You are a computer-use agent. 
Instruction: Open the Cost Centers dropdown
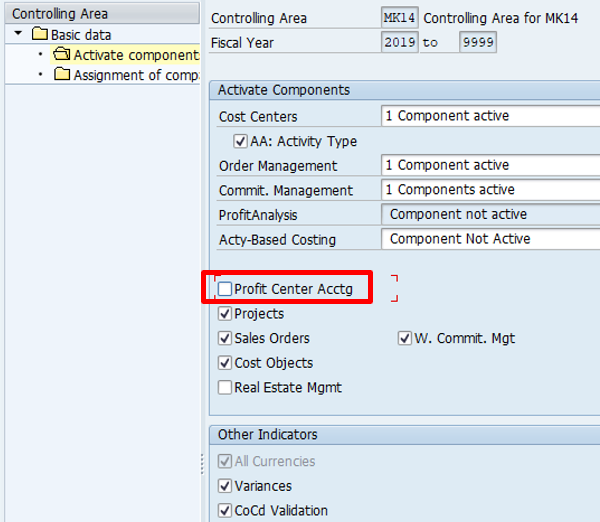tap(490, 116)
